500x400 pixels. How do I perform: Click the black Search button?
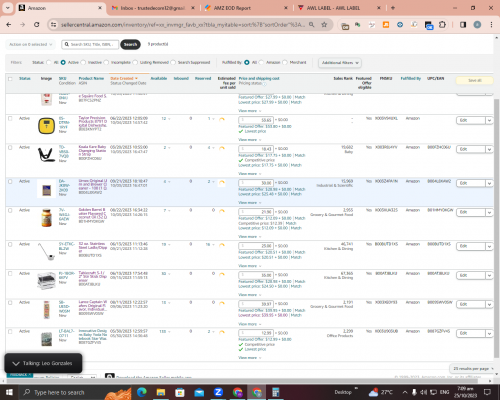[x=130, y=44]
